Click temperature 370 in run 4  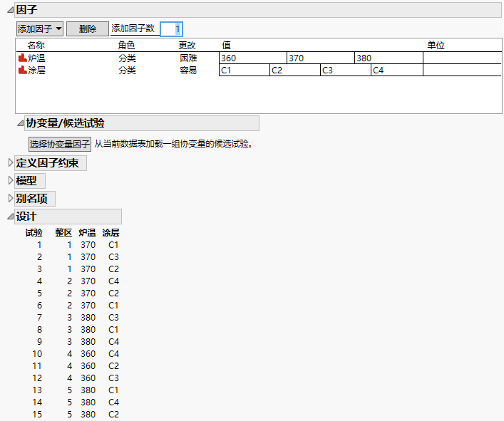coord(88,281)
